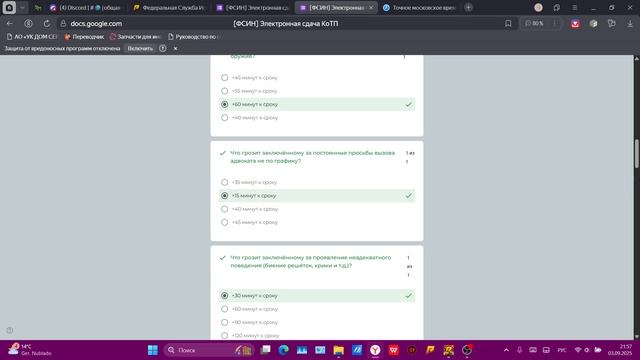
Task: Open help icon on protection bar
Action: [162, 48]
